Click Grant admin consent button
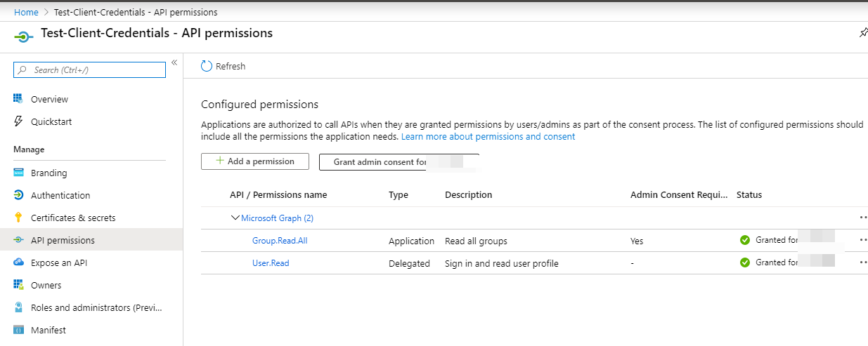This screenshot has width=868, height=346. tap(399, 162)
